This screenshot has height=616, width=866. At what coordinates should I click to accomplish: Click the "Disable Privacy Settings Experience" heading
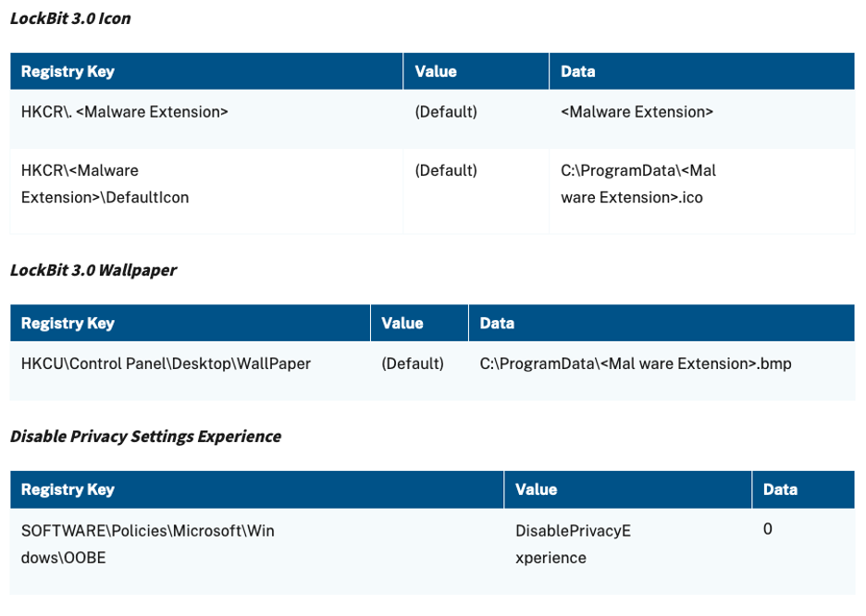pyautogui.click(x=145, y=437)
